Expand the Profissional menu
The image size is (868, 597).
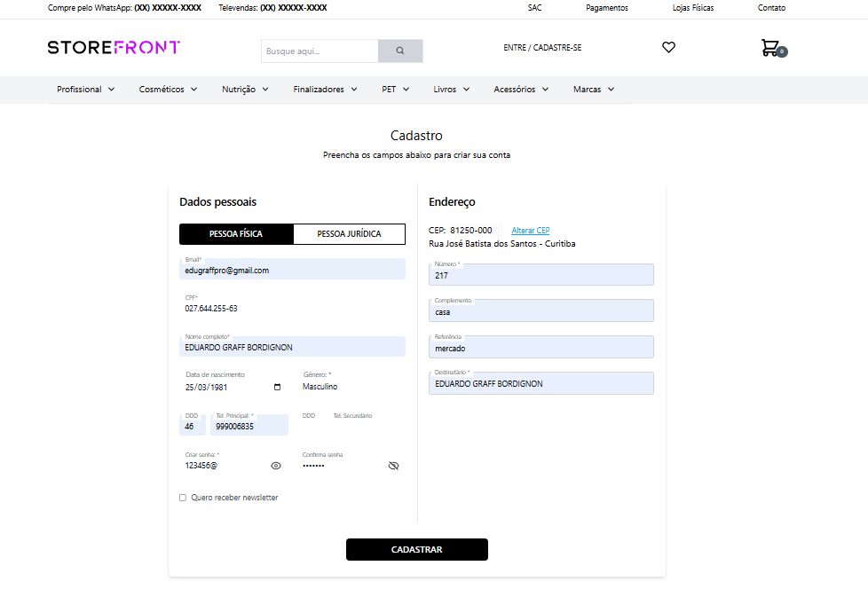(86, 90)
